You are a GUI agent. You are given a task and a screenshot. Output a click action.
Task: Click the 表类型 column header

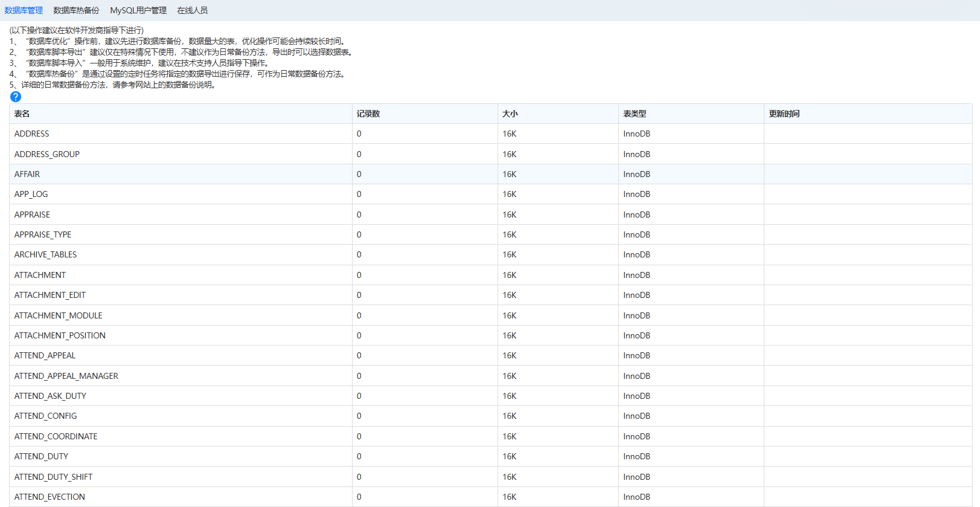pyautogui.click(x=635, y=114)
